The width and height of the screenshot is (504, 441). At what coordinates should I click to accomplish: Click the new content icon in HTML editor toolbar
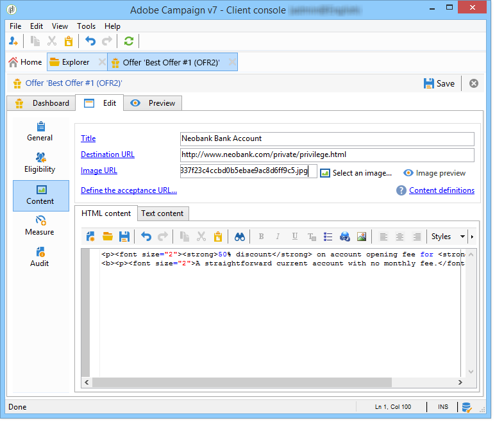point(90,237)
